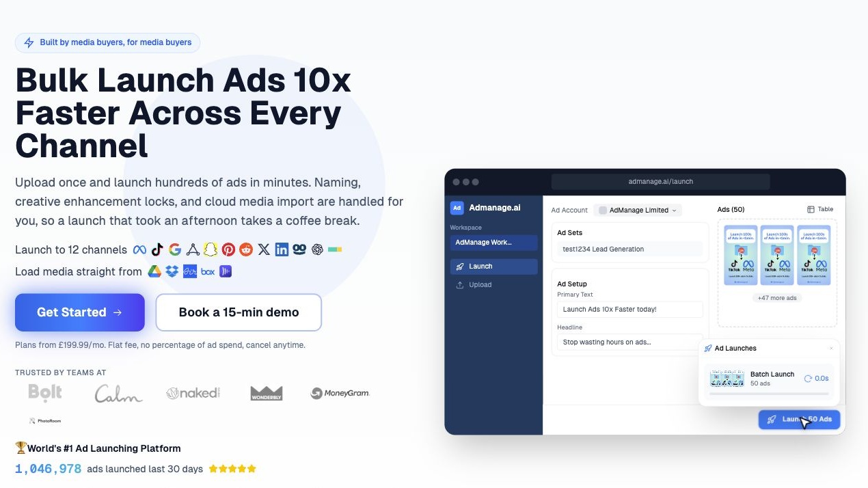Click the Batch Launch preview thumbnail

click(727, 379)
